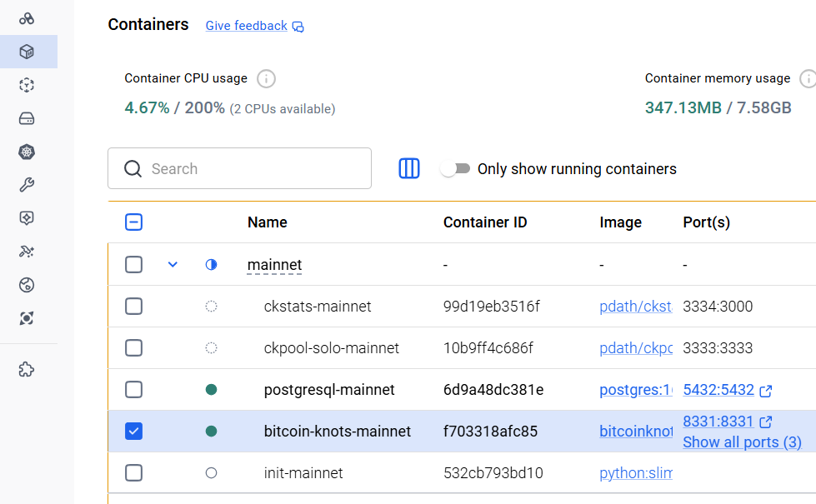This screenshot has height=504, width=816.
Task: Select the Containers item in the sidebar
Action: 27,52
